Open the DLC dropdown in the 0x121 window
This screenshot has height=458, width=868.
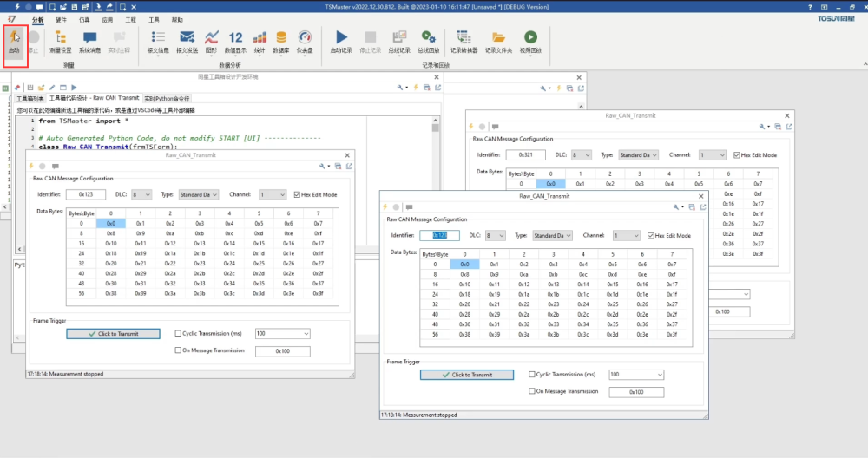point(495,236)
